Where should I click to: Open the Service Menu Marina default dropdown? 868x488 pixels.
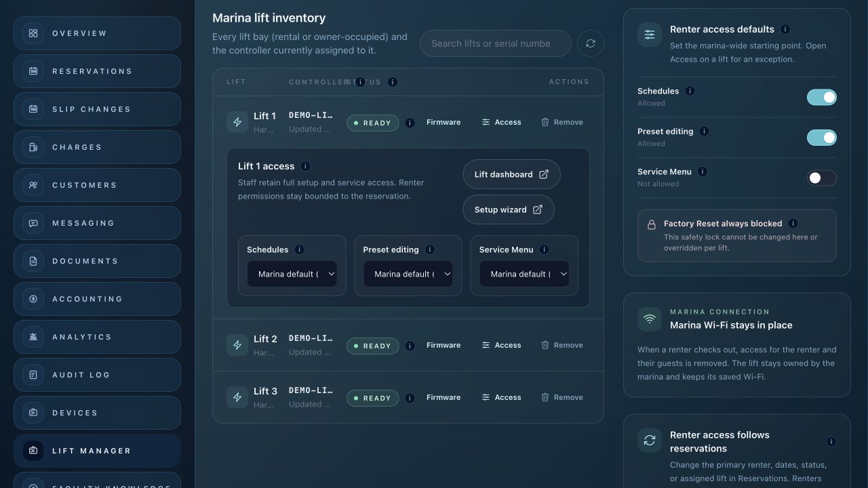click(524, 274)
